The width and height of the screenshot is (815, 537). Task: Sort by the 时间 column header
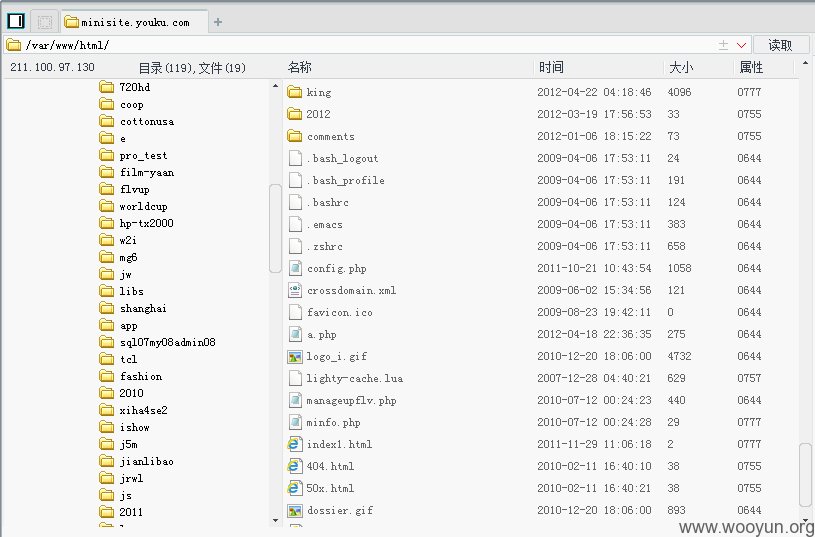pos(551,67)
